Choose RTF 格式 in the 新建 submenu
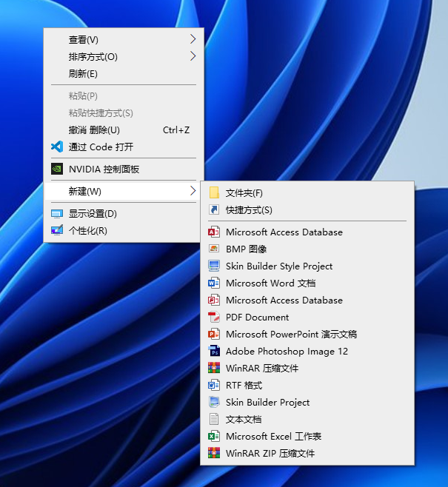This screenshot has height=487, width=448. (244, 385)
